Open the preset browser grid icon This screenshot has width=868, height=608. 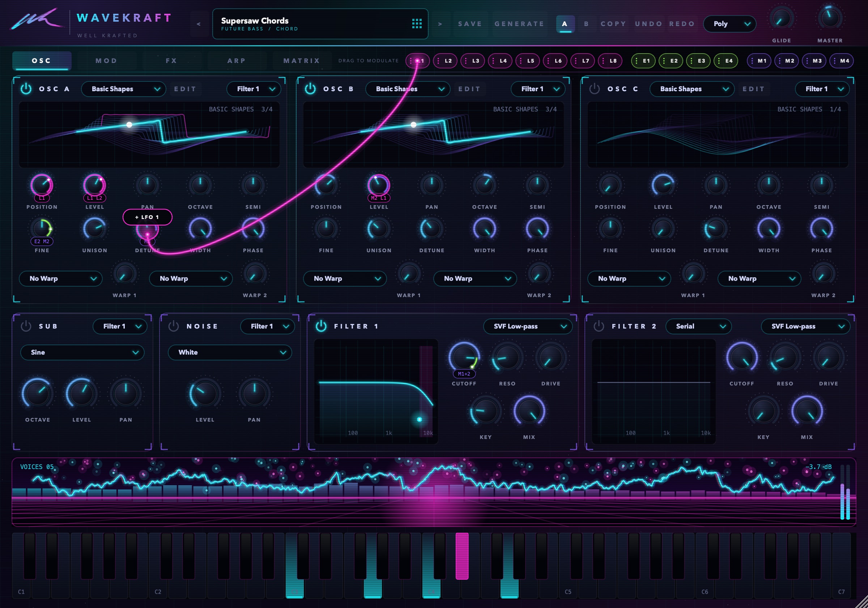(417, 24)
